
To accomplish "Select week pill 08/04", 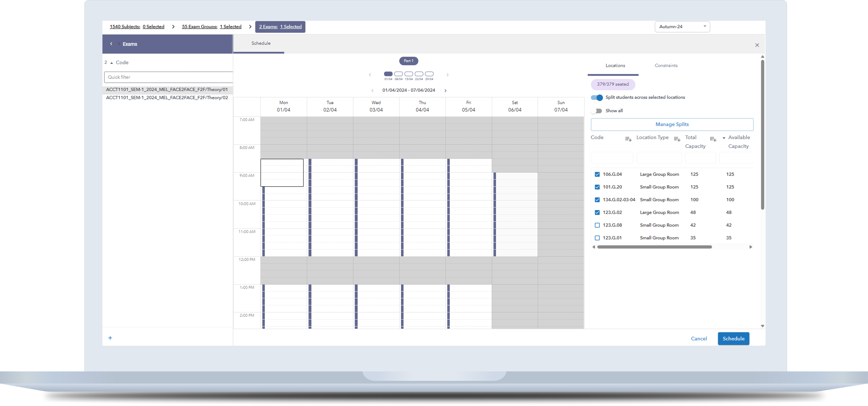I will 398,74.
